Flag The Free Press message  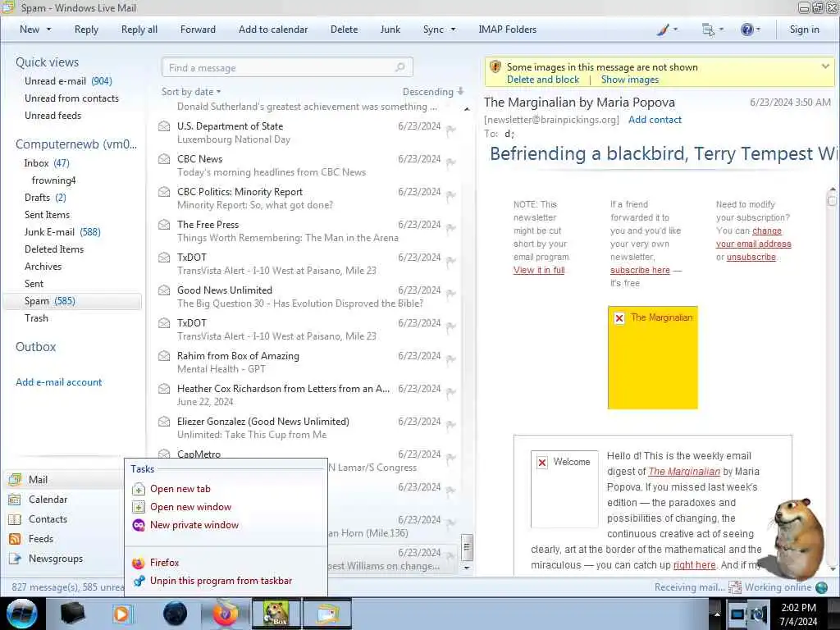pyautogui.click(x=451, y=228)
